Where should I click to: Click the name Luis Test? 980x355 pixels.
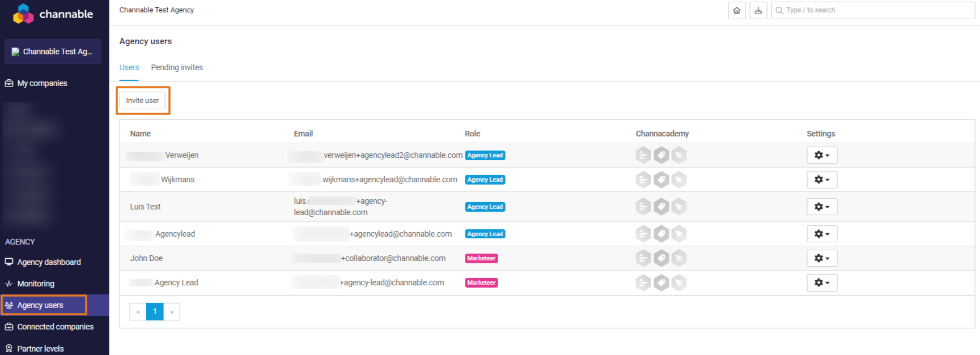[x=145, y=207]
